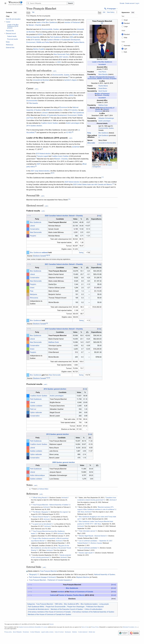Screen dimensions: 144x644
Task: Select Small text size
Action: coord(123,20)
